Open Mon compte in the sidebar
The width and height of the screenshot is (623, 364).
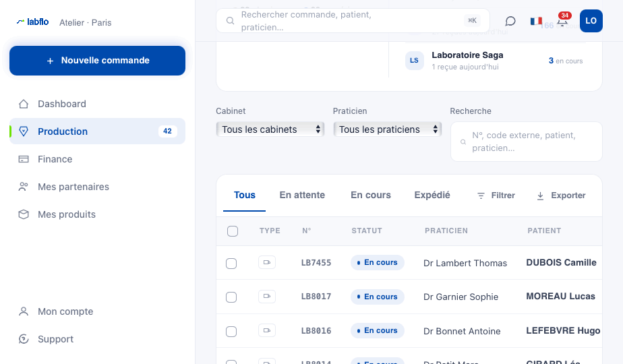click(x=97, y=311)
